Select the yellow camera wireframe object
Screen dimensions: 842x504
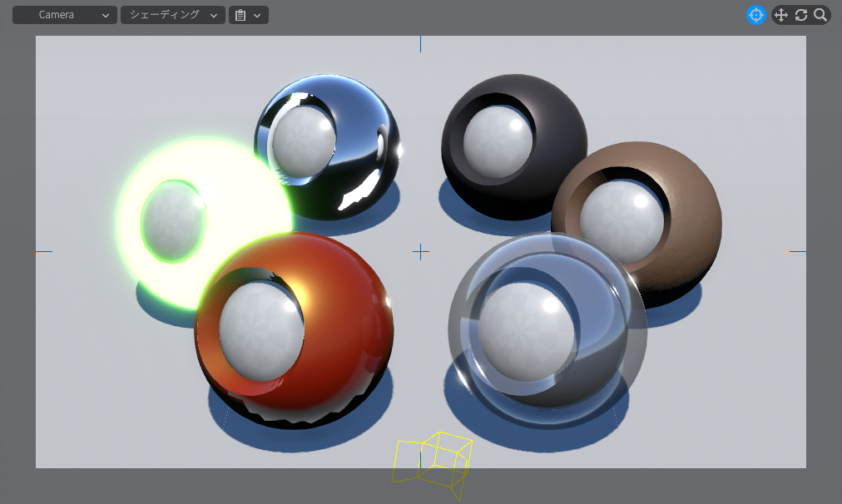[x=433, y=460]
